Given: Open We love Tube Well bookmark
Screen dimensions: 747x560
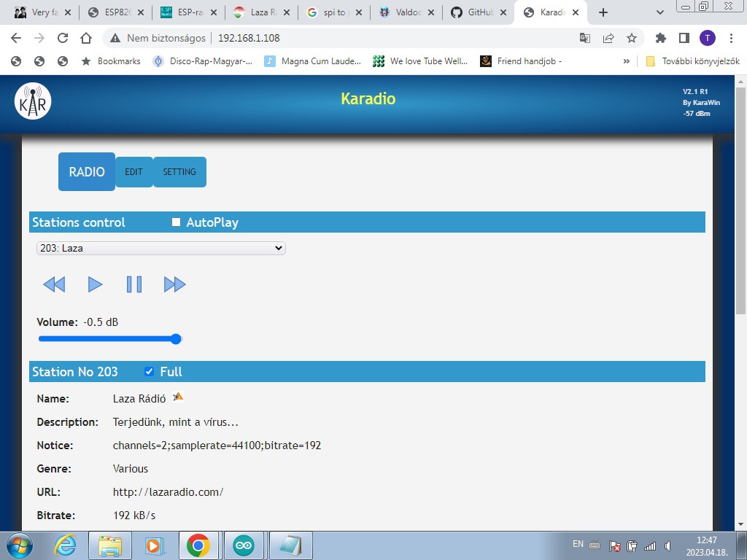Looking at the screenshot, I should [420, 61].
